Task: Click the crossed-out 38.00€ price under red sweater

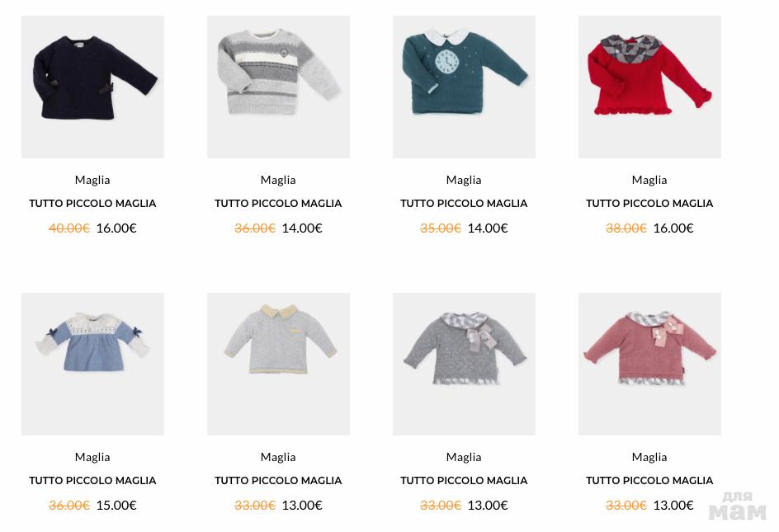Action: (x=626, y=228)
